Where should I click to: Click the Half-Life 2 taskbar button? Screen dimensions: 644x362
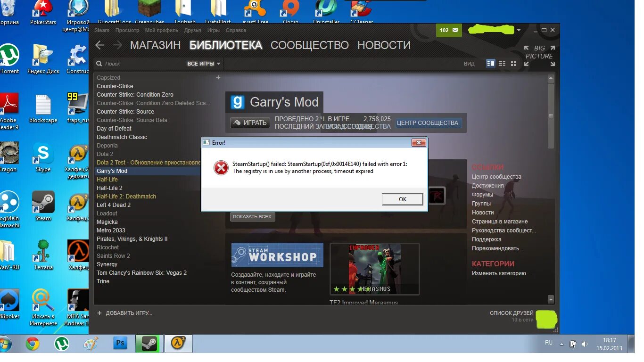178,344
